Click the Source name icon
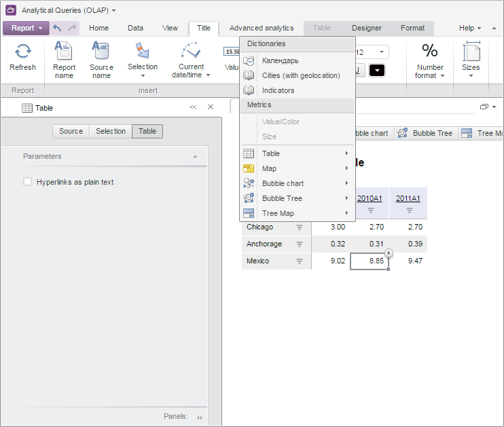Viewport: 504px width, 427px height. coord(101,52)
